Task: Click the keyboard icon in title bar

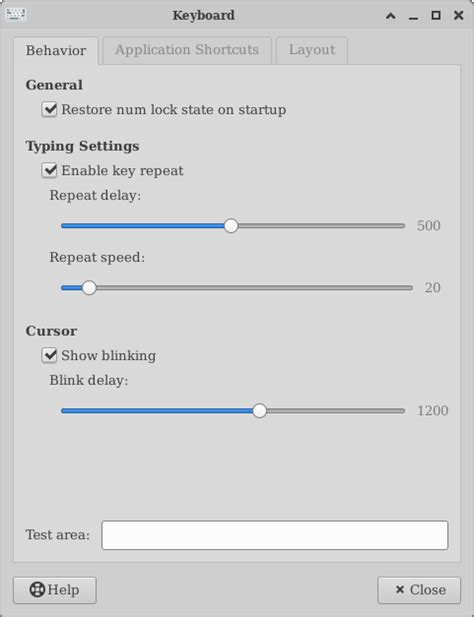Action: click(x=16, y=15)
